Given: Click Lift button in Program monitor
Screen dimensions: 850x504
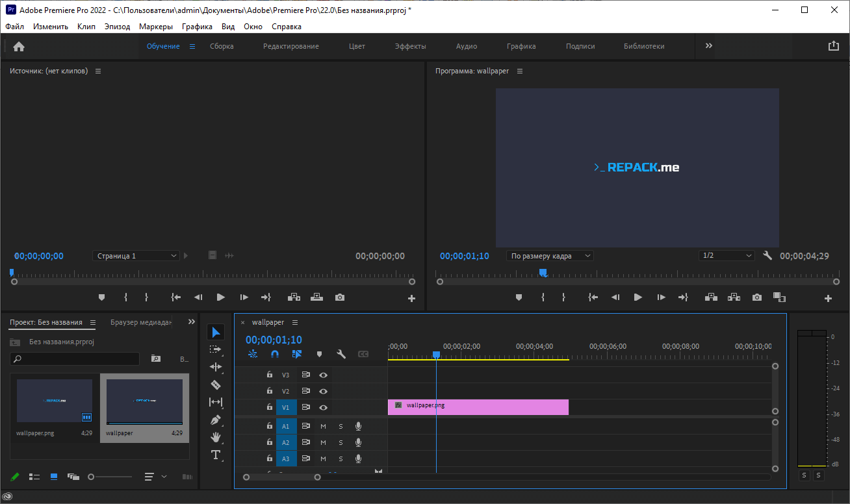Looking at the screenshot, I should pyautogui.click(x=712, y=297).
